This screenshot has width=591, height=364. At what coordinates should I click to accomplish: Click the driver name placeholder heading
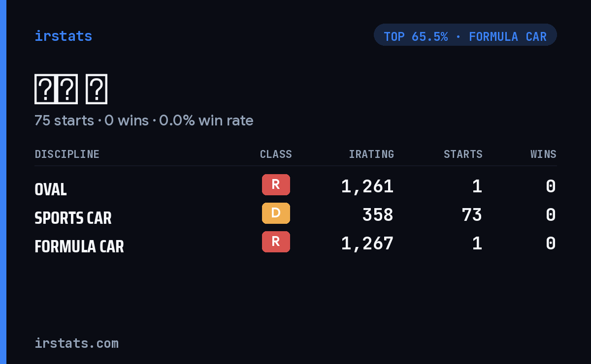(x=71, y=90)
